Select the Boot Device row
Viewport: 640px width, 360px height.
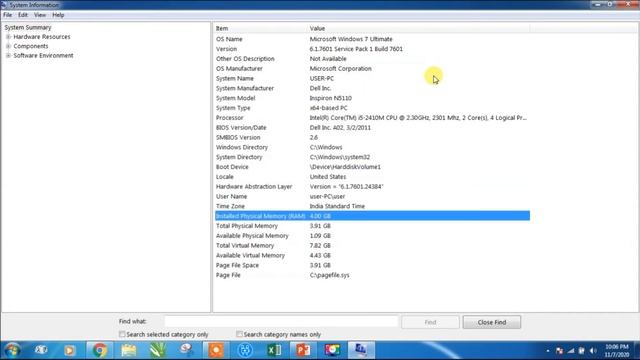point(372,167)
